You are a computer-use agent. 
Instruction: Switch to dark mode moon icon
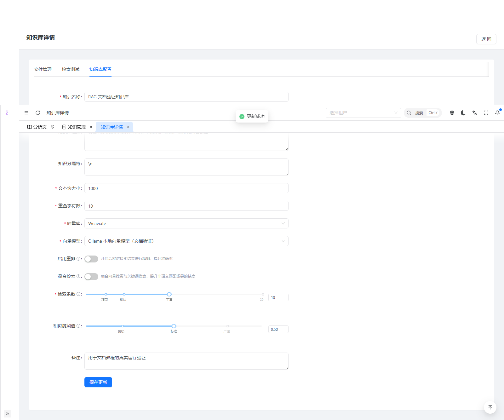[x=463, y=113]
